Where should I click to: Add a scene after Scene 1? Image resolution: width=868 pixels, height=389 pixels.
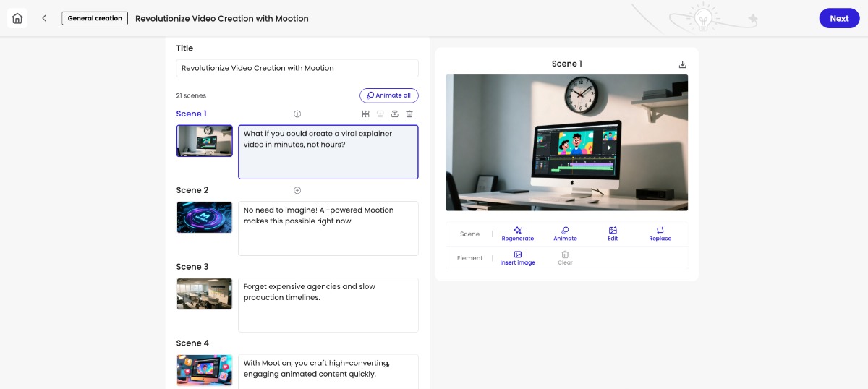point(297,114)
